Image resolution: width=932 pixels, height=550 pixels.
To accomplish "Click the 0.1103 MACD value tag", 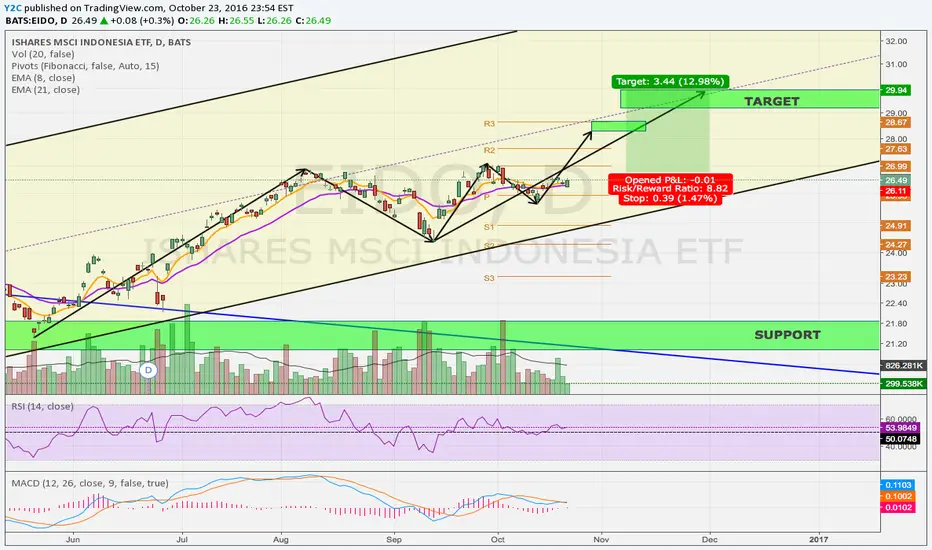I will point(898,485).
